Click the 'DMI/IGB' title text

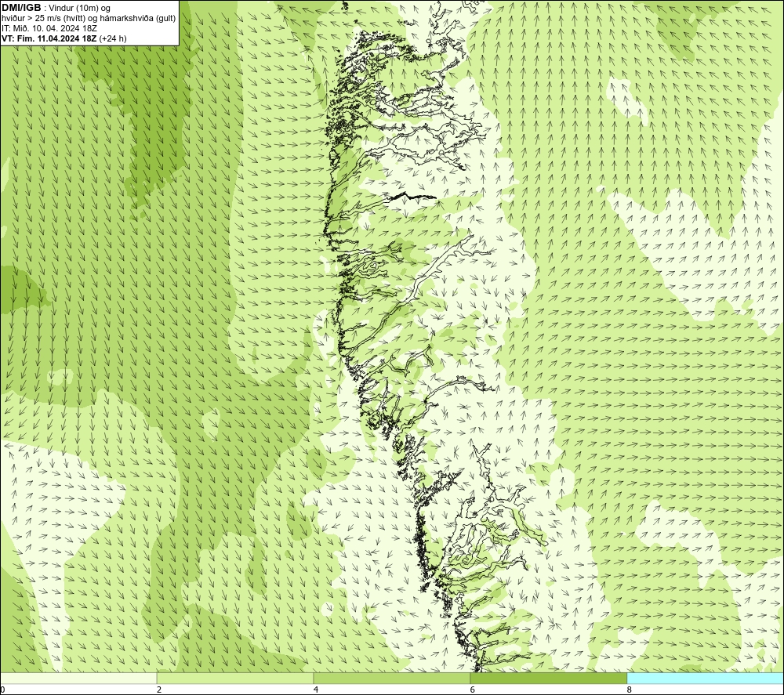tap(21, 8)
